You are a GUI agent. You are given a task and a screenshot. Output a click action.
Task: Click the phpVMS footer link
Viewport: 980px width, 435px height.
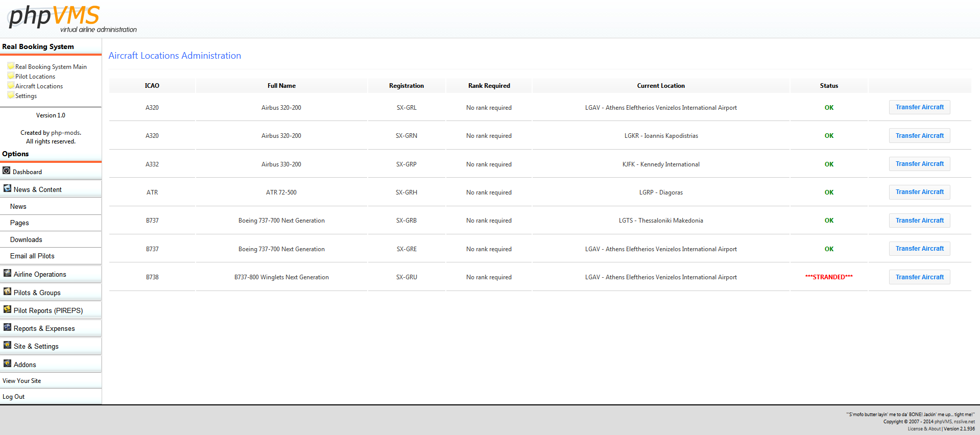(x=943, y=422)
